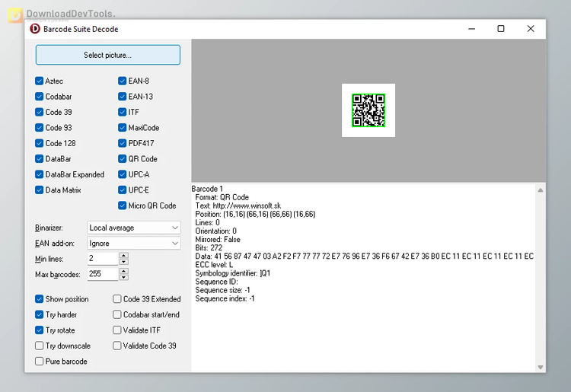571x392 pixels.
Task: Toggle the Codabar checkbox
Action: 40,97
